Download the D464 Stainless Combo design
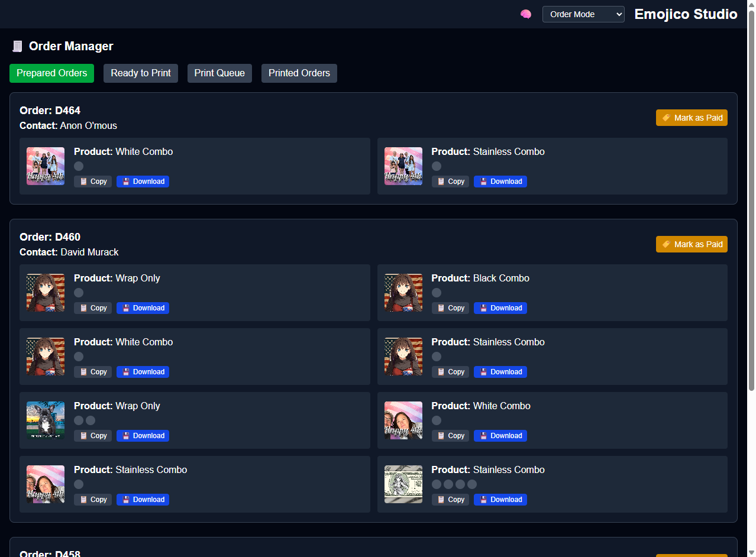Viewport: 756px width, 557px height. (x=500, y=182)
